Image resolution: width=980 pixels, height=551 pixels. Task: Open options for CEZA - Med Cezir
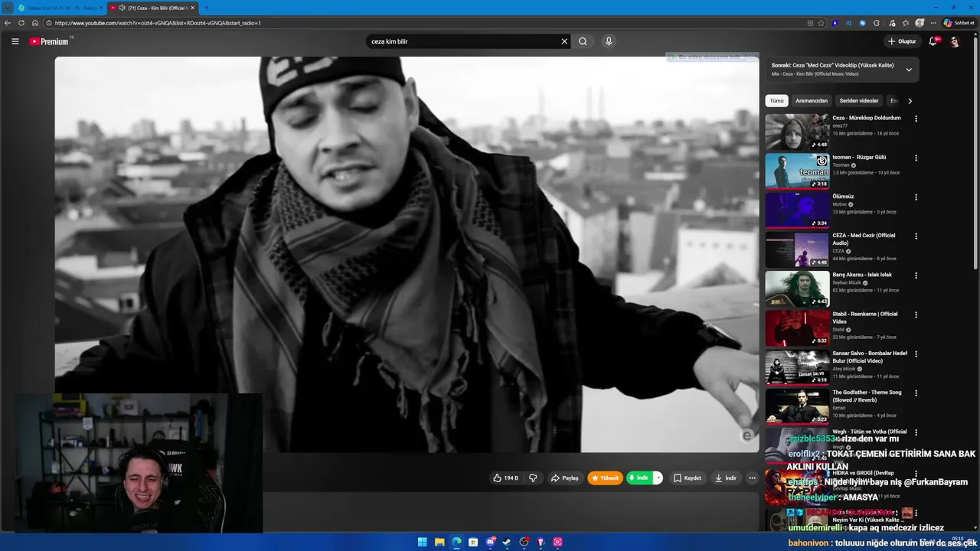coord(916,236)
